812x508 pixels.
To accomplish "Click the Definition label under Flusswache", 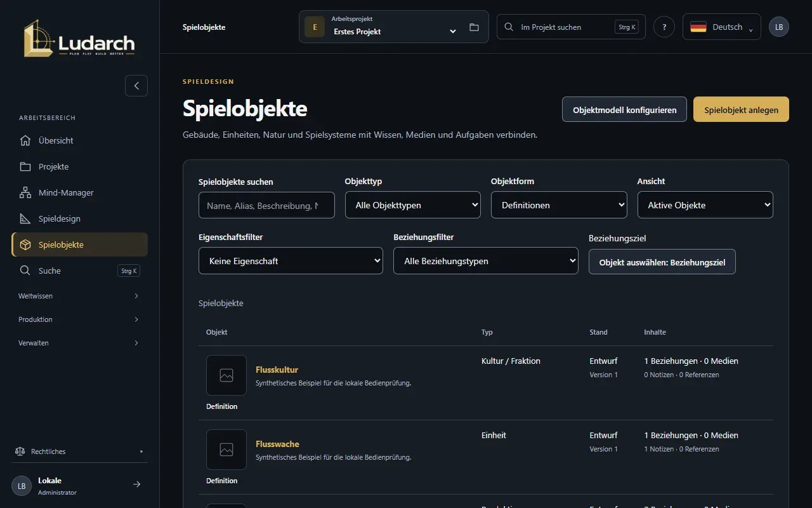I will 221,481.
